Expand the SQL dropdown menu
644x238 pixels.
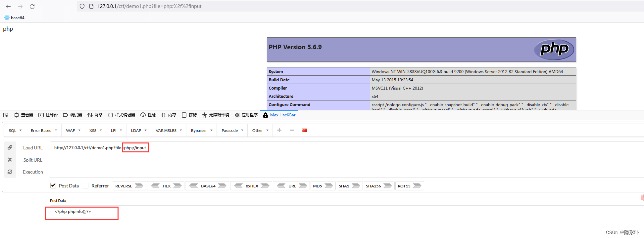15,131
